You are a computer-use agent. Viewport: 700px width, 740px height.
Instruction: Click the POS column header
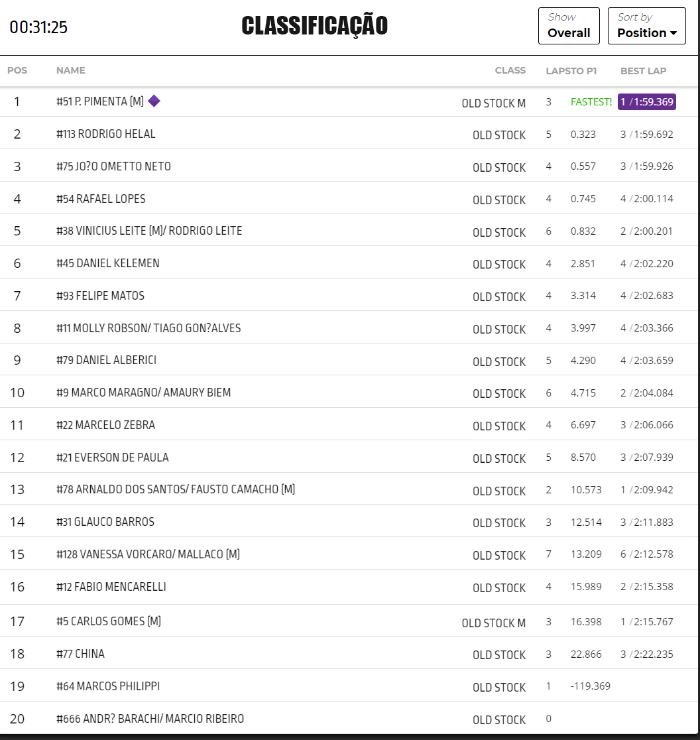point(17,70)
